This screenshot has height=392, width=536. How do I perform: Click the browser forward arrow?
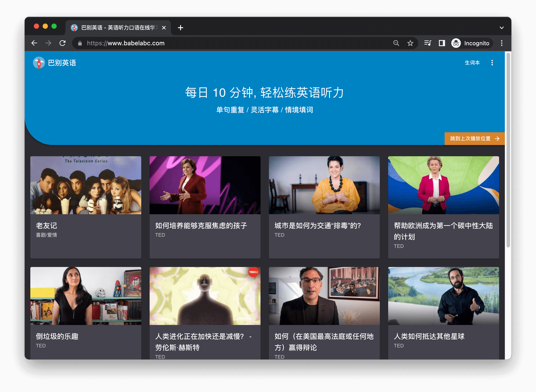click(x=48, y=43)
